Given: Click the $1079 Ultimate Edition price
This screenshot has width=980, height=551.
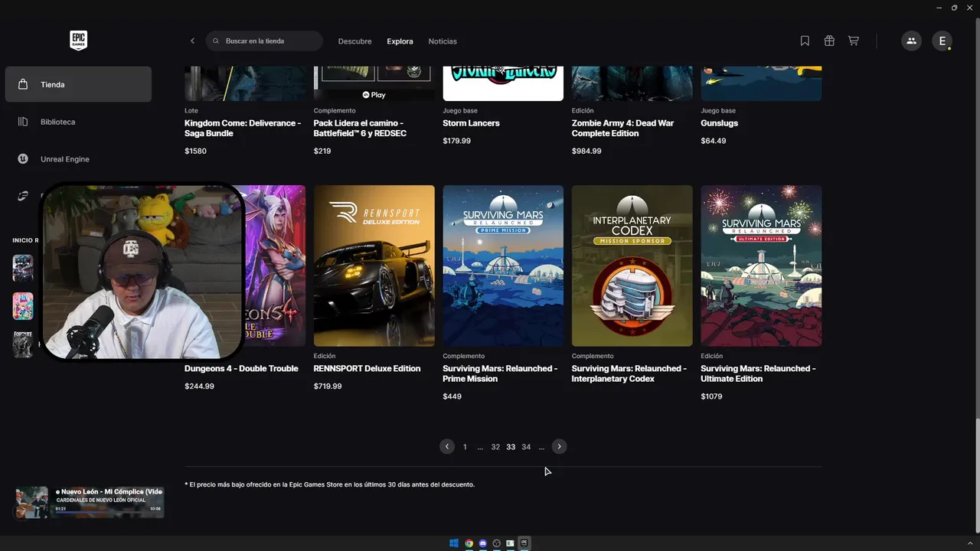Looking at the screenshot, I should (711, 396).
